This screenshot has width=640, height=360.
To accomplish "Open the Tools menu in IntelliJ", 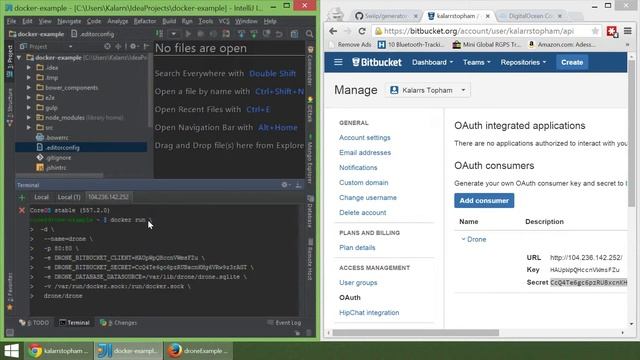I will [x=205, y=21].
